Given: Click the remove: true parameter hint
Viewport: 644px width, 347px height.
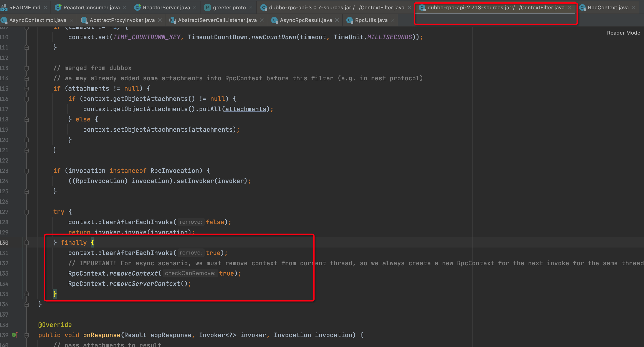Looking at the screenshot, I should click(191, 253).
